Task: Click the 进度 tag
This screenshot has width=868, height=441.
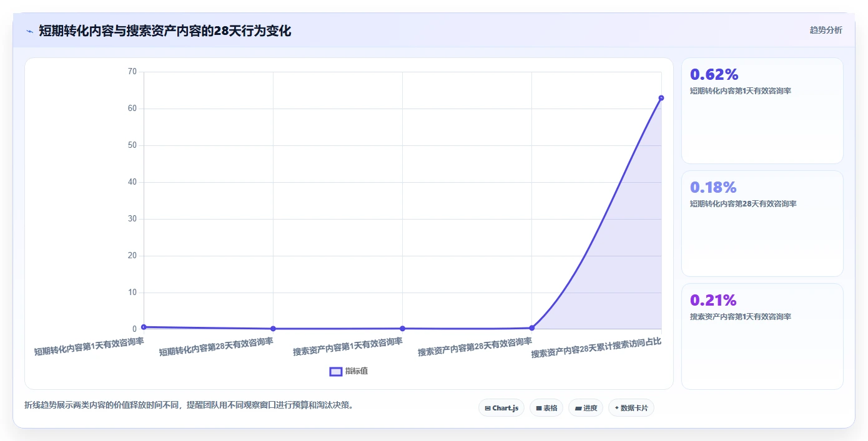Action: click(x=586, y=408)
